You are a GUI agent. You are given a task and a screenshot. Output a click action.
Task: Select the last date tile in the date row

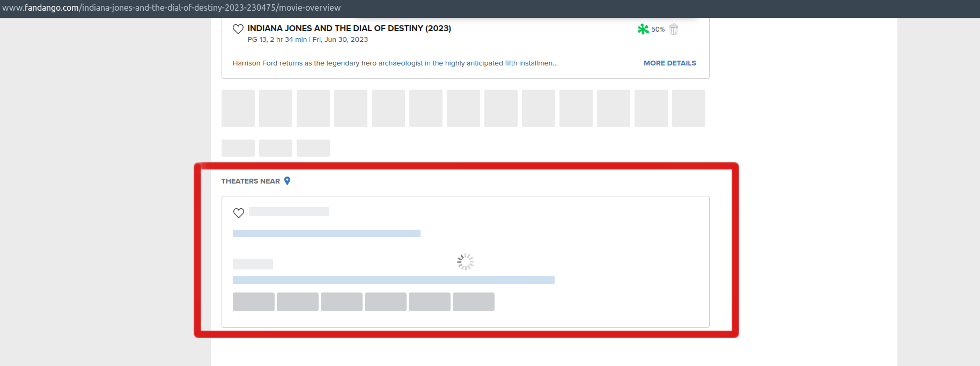(688, 108)
